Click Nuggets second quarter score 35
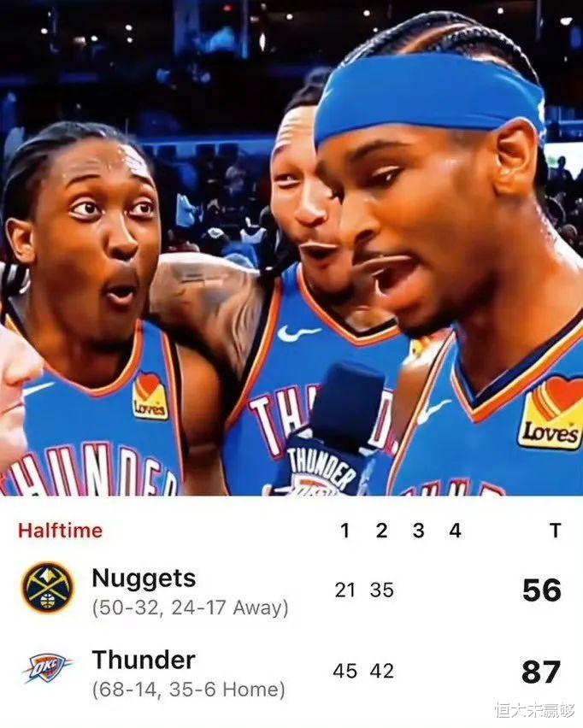This screenshot has width=583, height=728. (x=382, y=590)
